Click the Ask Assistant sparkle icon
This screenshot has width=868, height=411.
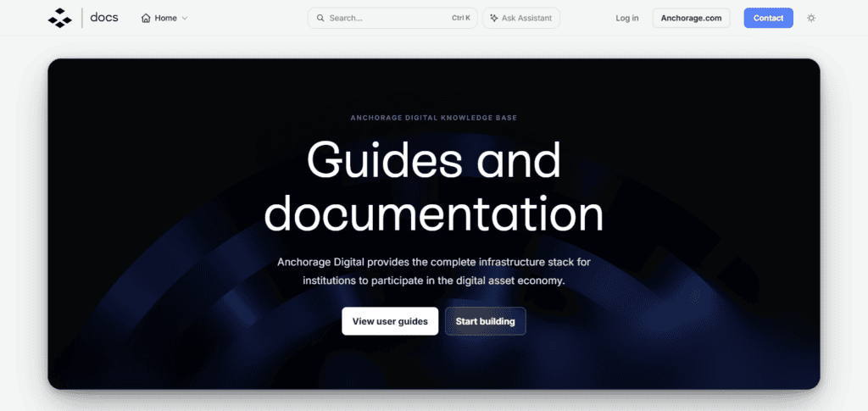(x=494, y=18)
